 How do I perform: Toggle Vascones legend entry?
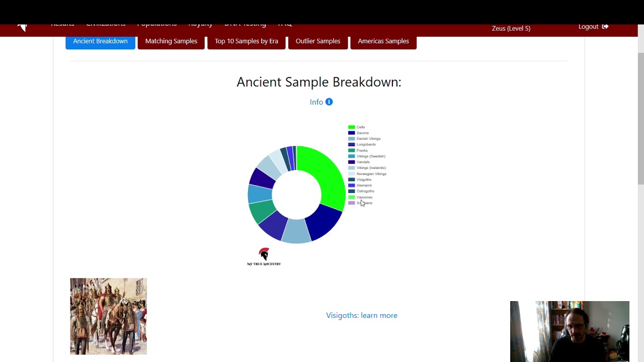click(x=361, y=197)
